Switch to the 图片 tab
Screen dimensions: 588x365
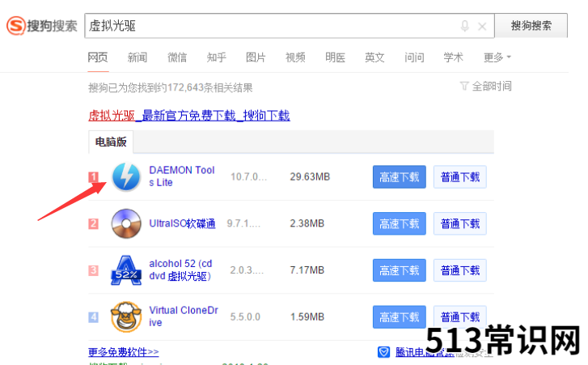[256, 57]
